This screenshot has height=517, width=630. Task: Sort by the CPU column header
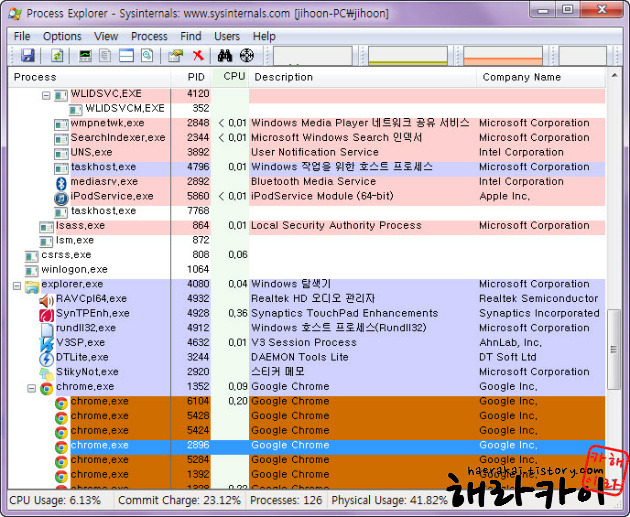coord(230,77)
